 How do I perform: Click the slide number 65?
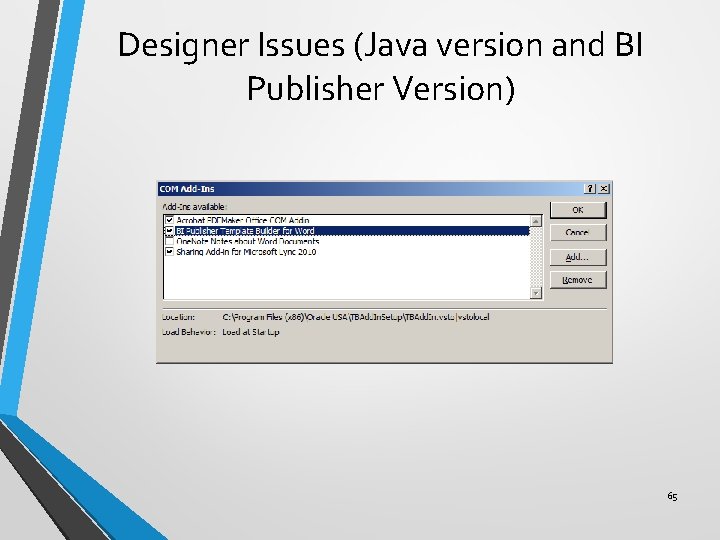[x=672, y=496]
